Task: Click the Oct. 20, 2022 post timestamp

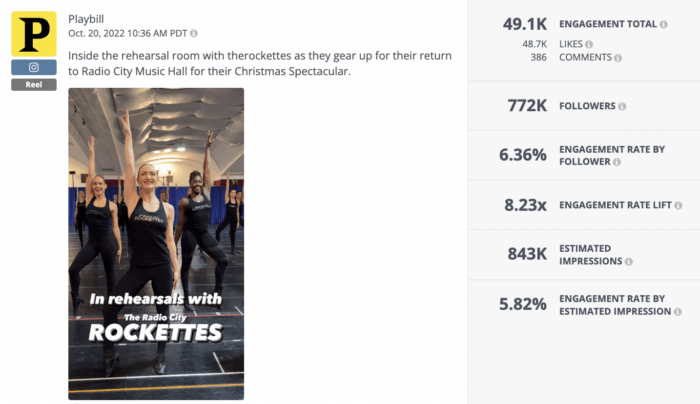Action: click(127, 34)
